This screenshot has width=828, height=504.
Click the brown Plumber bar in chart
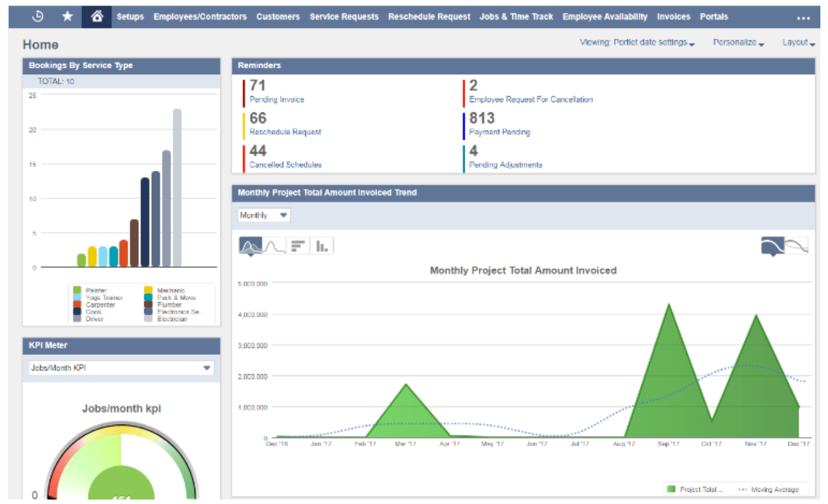click(x=134, y=243)
